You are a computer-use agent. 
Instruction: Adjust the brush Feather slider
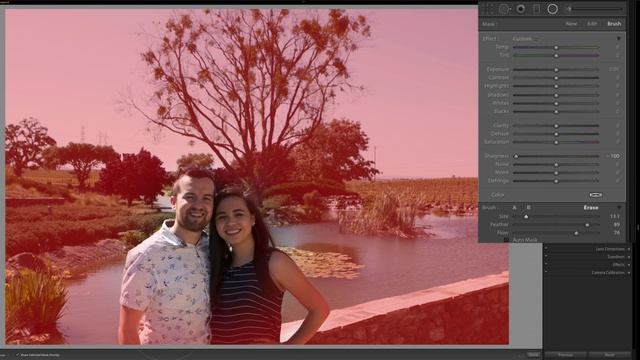pos(556,224)
